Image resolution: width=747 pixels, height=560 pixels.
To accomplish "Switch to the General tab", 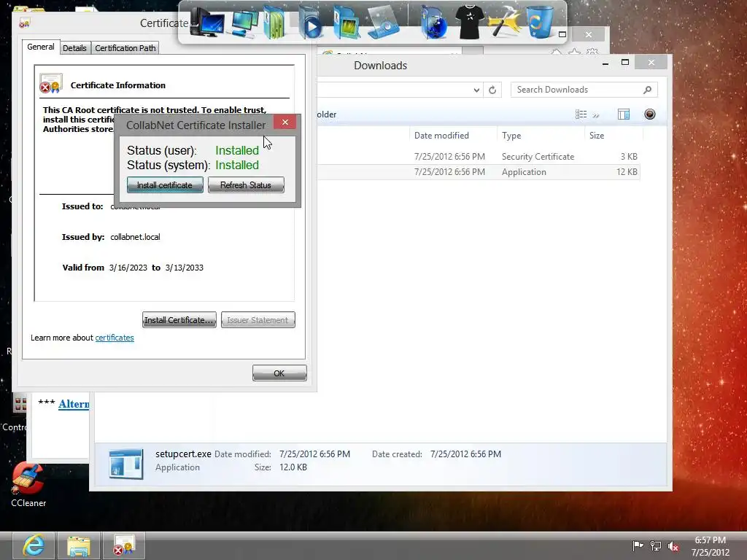I will 41,47.
